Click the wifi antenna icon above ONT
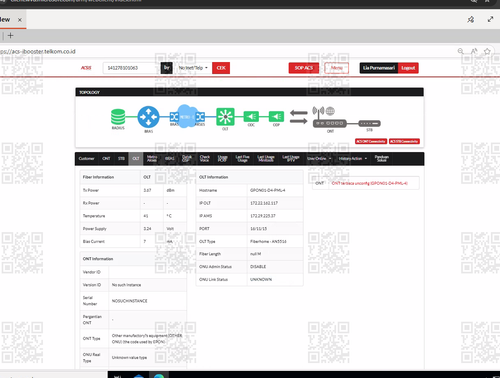Screen dimensions: 500x378 (x=318, y=112)
